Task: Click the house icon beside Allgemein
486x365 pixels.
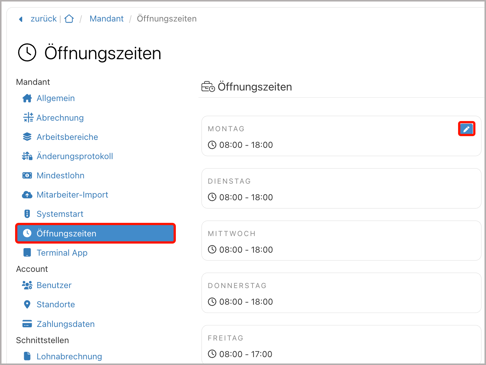Action: coord(27,98)
